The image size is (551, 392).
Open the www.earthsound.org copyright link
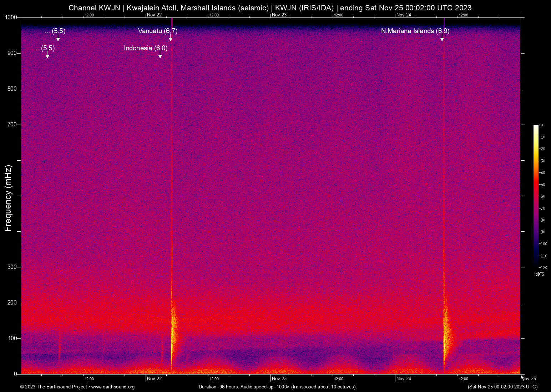[x=113, y=387]
